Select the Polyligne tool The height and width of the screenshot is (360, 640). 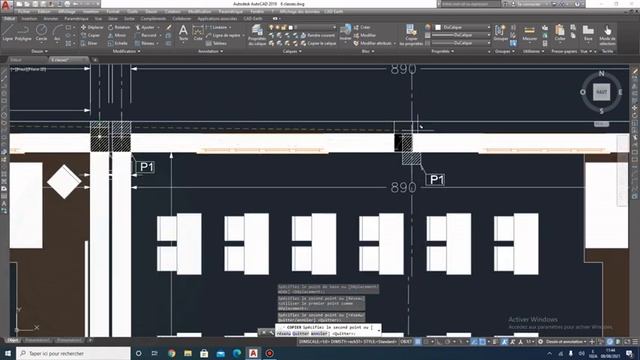23,32
